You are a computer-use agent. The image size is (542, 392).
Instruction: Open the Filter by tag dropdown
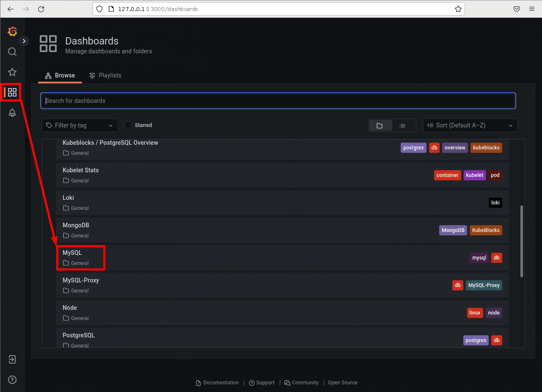pyautogui.click(x=80, y=125)
